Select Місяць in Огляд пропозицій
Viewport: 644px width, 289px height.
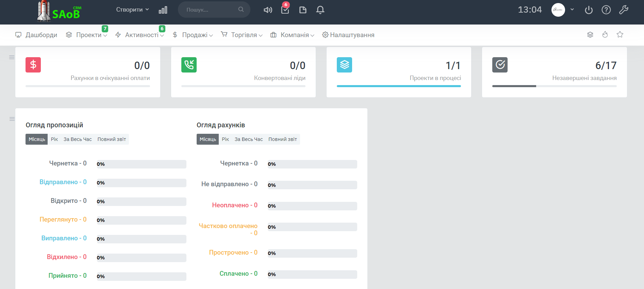pos(37,139)
